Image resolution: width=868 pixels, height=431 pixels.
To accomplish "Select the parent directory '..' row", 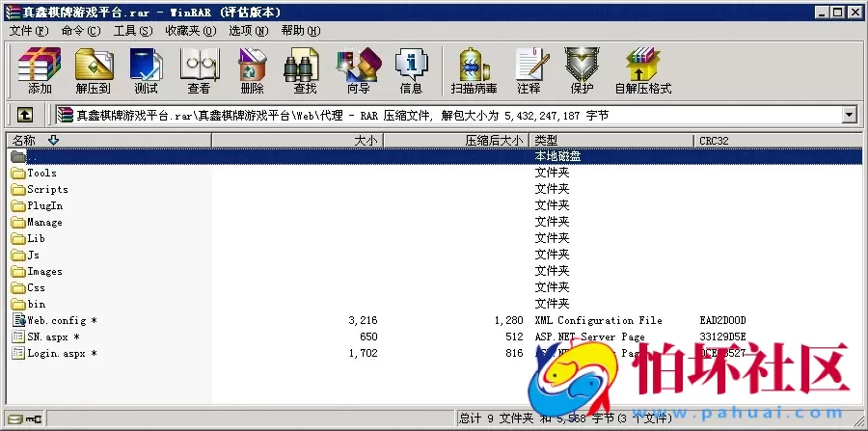I will coord(434,156).
